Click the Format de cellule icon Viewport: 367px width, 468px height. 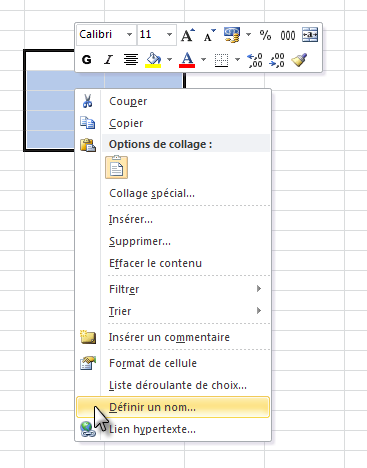tap(88, 363)
